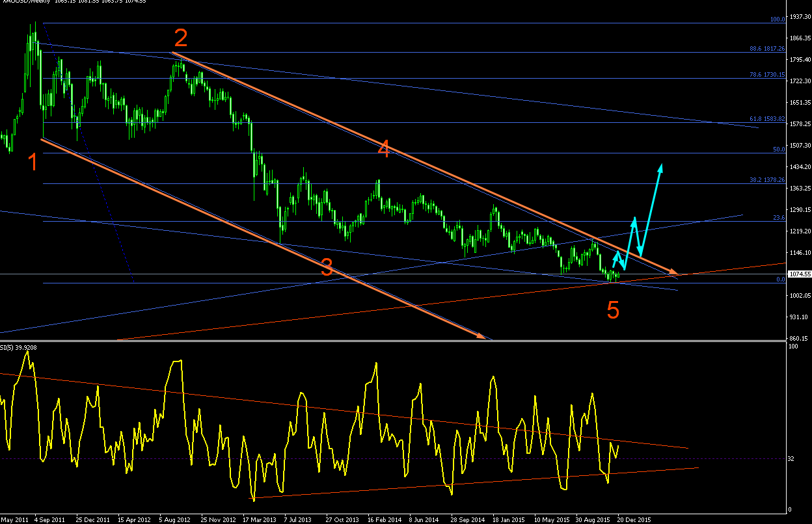Click the 16 Feb 2014 date label

coord(384,520)
